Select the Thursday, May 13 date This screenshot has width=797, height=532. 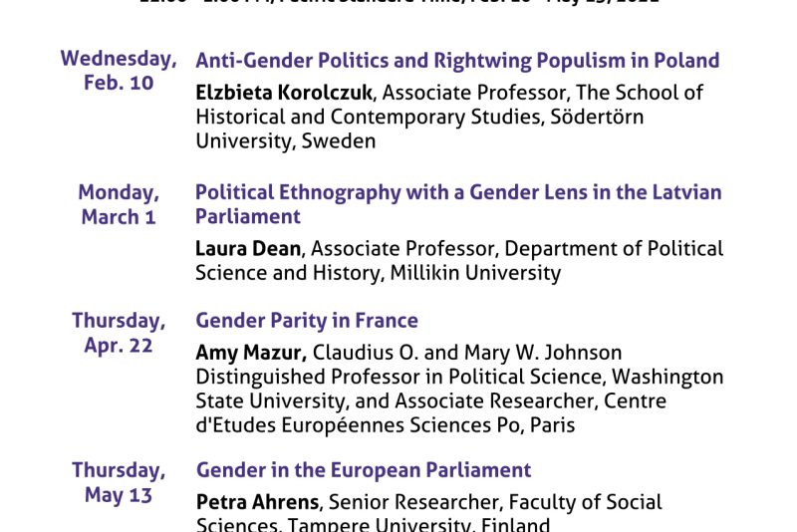(x=119, y=482)
